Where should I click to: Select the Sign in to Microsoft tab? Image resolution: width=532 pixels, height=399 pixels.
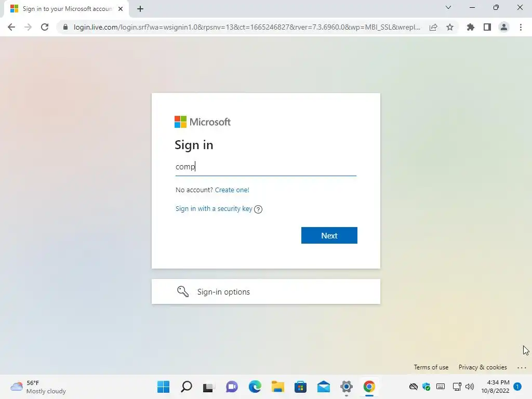[x=67, y=9]
